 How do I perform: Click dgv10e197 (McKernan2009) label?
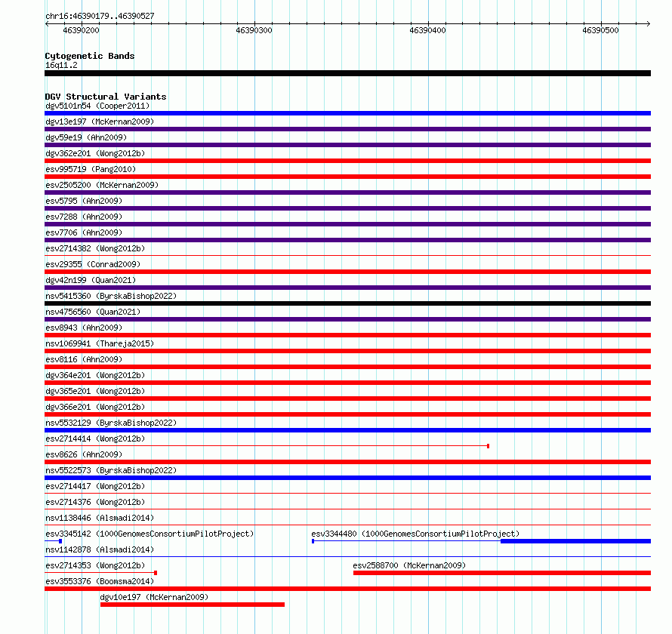(154, 597)
